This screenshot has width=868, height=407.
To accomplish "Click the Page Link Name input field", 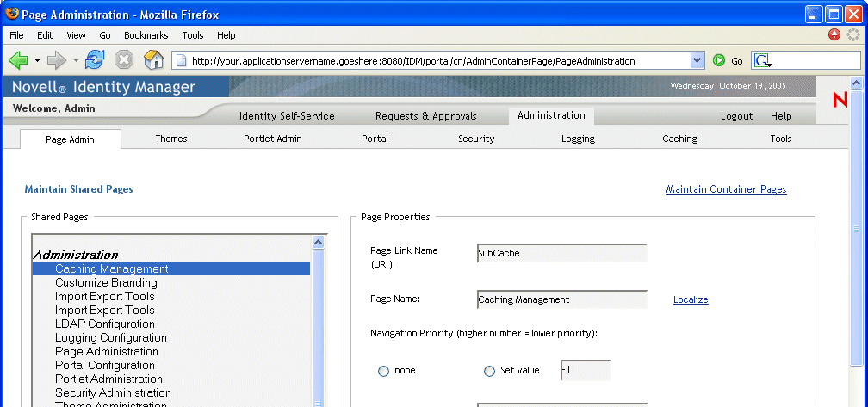I will [561, 253].
